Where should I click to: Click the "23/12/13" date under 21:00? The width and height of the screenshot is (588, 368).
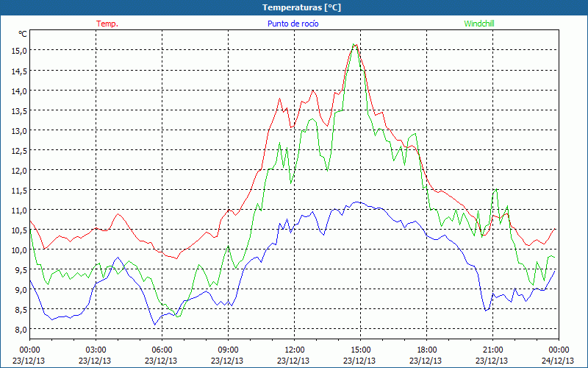pyautogui.click(x=492, y=361)
